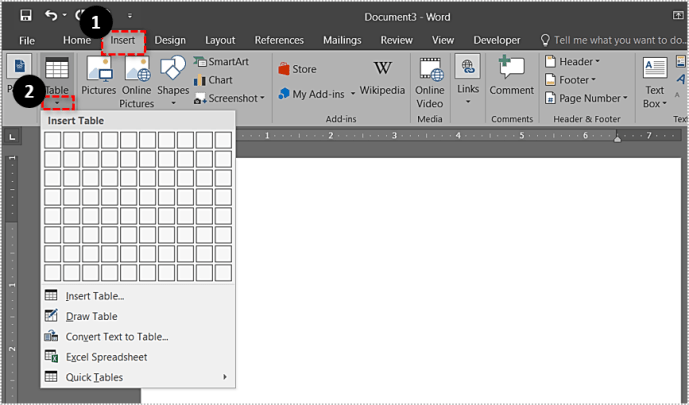
Task: Open the Page Number dropdown
Action: (586, 98)
